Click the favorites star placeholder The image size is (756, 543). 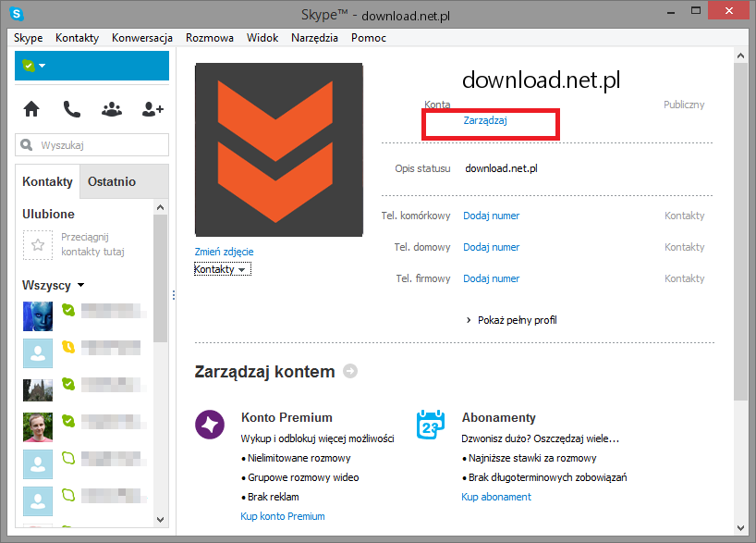pos(38,245)
